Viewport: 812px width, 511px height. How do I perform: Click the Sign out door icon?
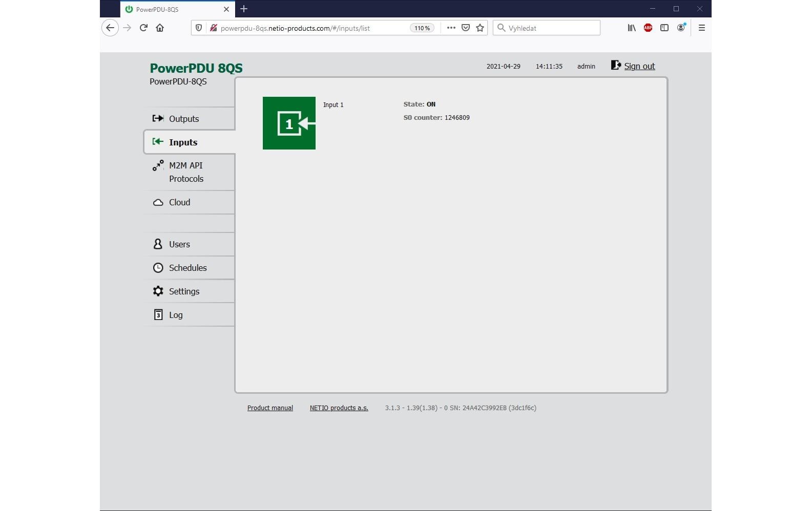(x=616, y=65)
